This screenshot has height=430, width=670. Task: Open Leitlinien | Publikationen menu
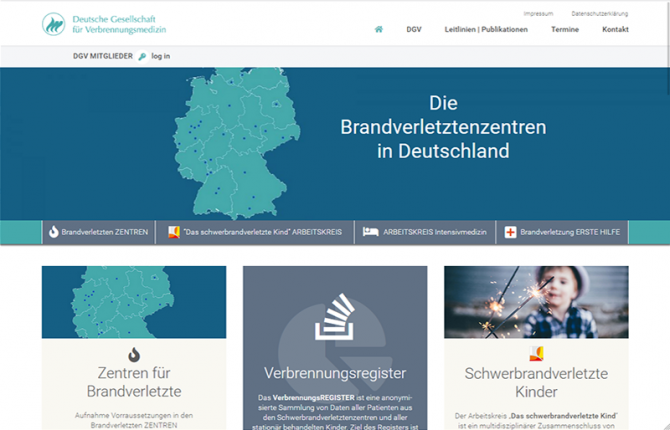tap(486, 29)
